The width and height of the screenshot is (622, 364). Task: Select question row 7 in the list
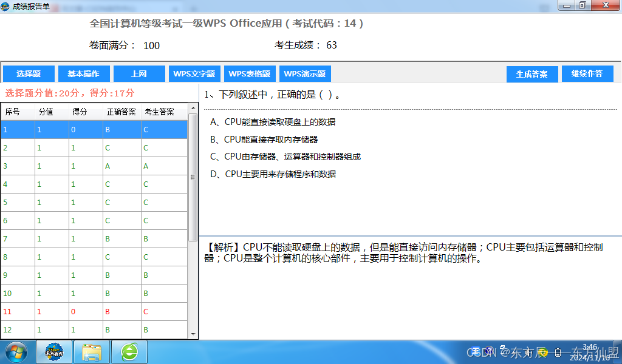point(94,239)
